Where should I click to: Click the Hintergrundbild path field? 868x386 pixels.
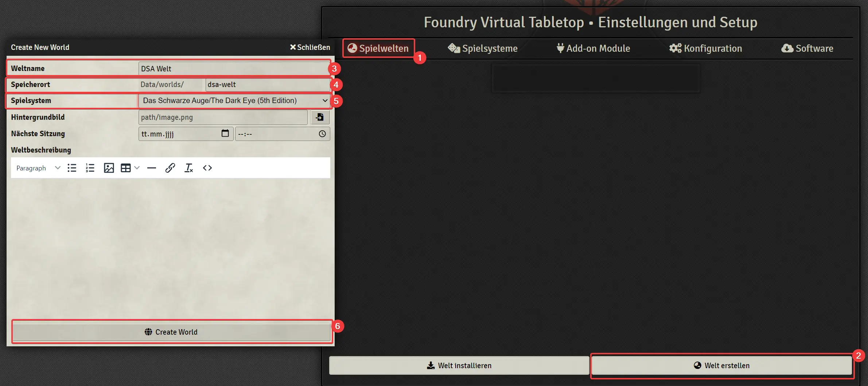[223, 117]
